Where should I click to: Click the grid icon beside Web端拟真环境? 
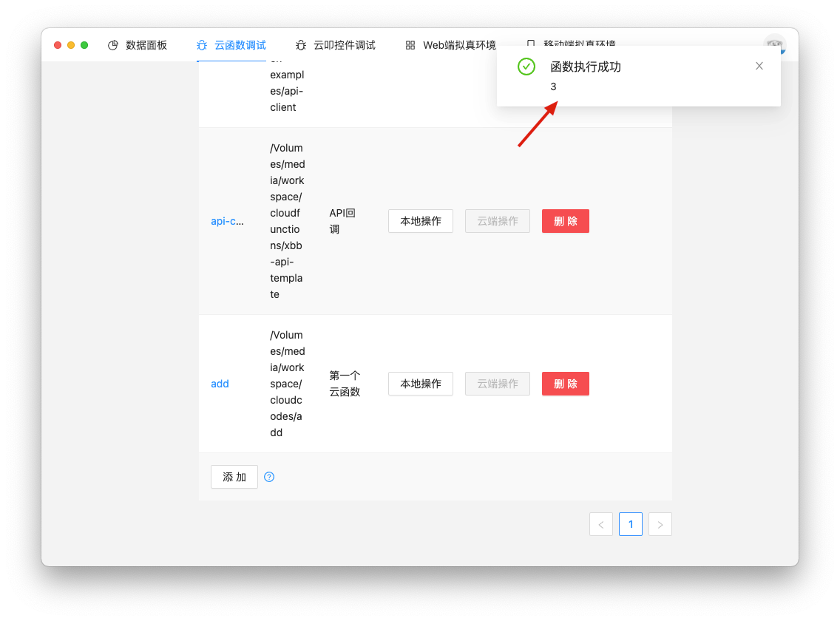click(410, 45)
